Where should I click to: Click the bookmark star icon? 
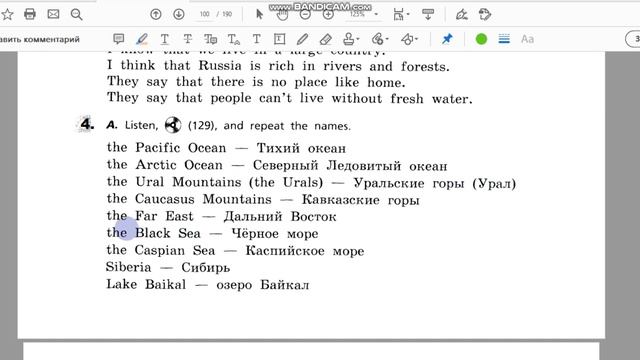coord(7,14)
